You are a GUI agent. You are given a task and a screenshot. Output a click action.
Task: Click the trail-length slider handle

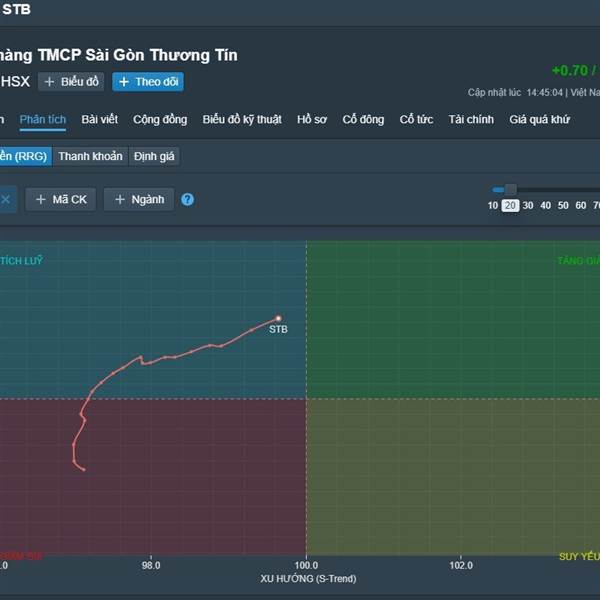[510, 189]
